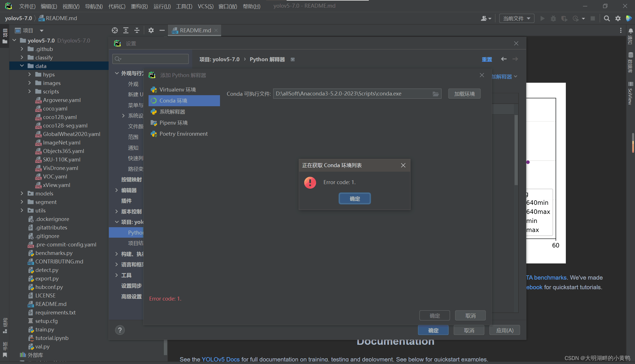Close the Error code popup dialog
Screen dimensions: 635x364
coord(403,165)
